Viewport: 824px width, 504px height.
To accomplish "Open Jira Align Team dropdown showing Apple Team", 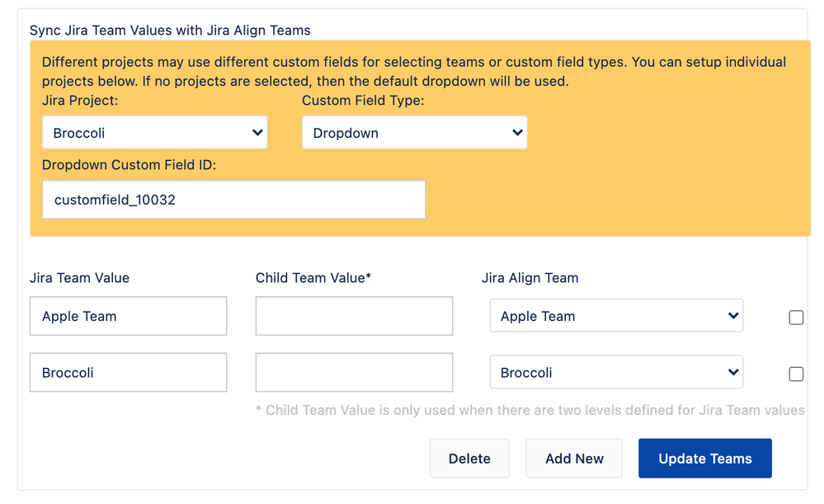I will pyautogui.click(x=616, y=316).
